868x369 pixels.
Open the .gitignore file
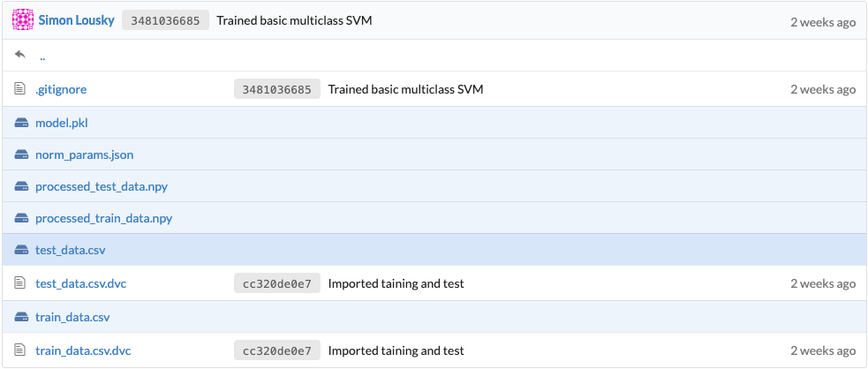[x=61, y=89]
